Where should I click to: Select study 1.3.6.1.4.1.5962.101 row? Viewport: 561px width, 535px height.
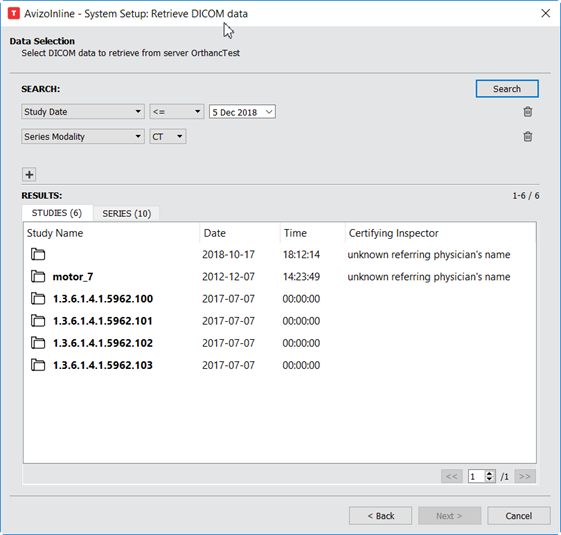point(280,321)
